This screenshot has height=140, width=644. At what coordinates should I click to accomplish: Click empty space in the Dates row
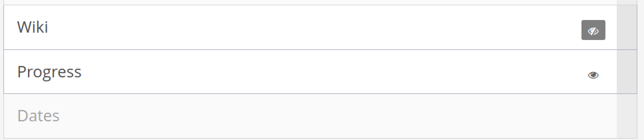(x=333, y=116)
